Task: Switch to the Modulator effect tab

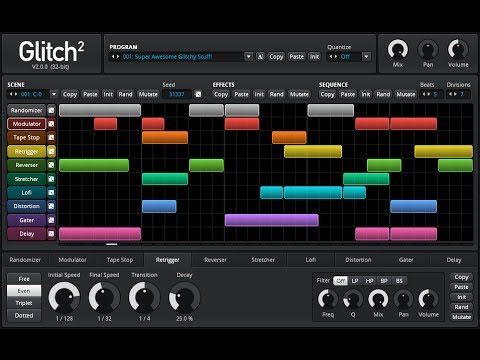Action: (x=72, y=260)
